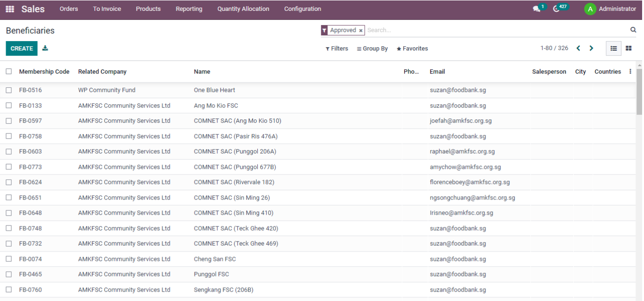Open the Reporting menu

tap(189, 9)
